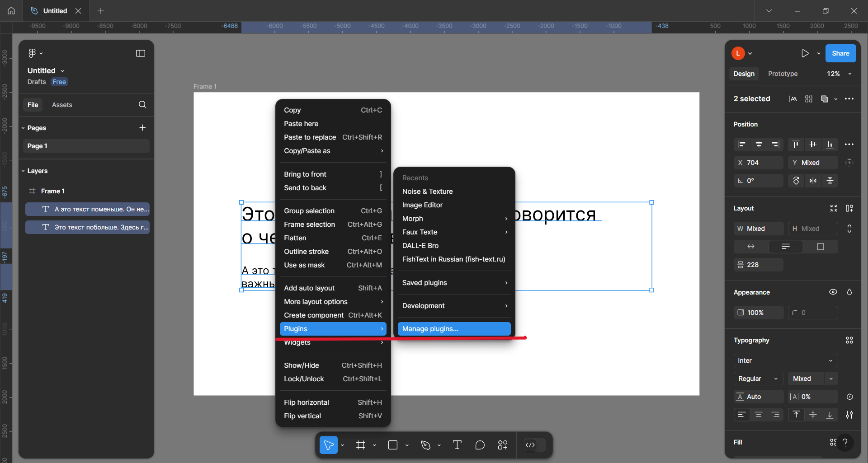Click the line height Auto field

(759, 397)
